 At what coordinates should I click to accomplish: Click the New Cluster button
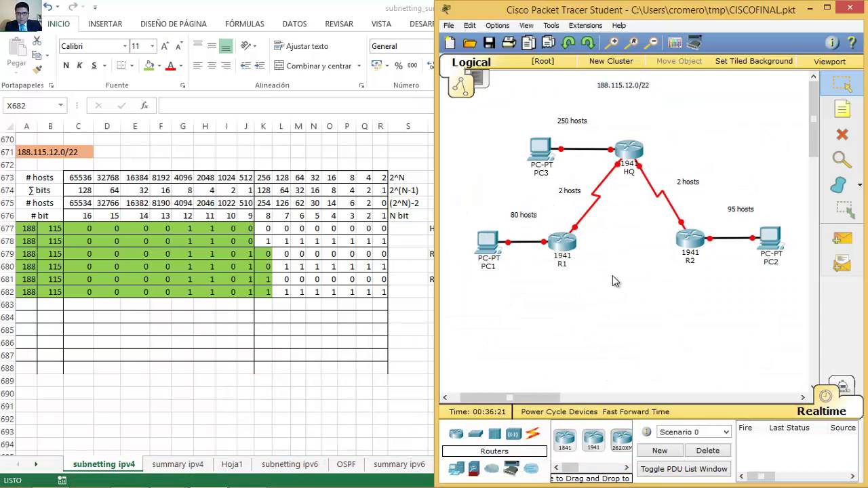[x=611, y=61]
